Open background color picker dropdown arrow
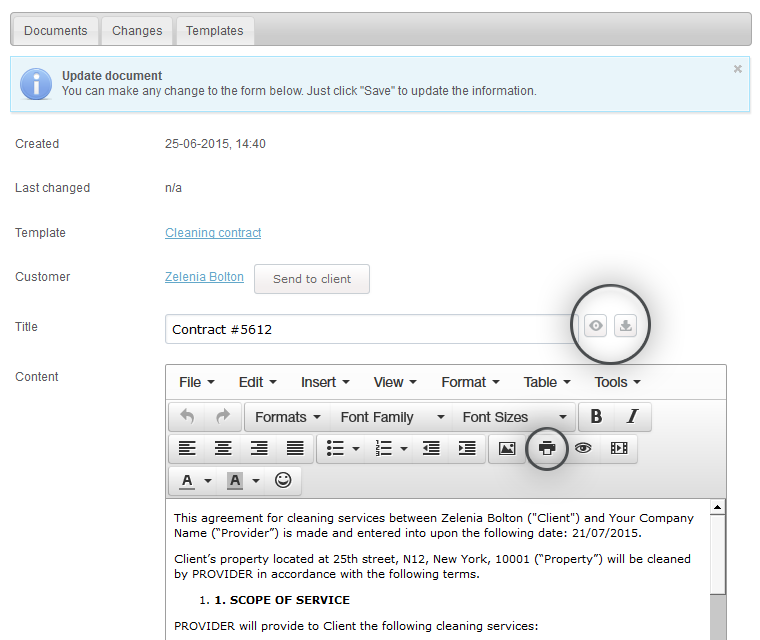The height and width of the screenshot is (640, 760). pyautogui.click(x=256, y=481)
